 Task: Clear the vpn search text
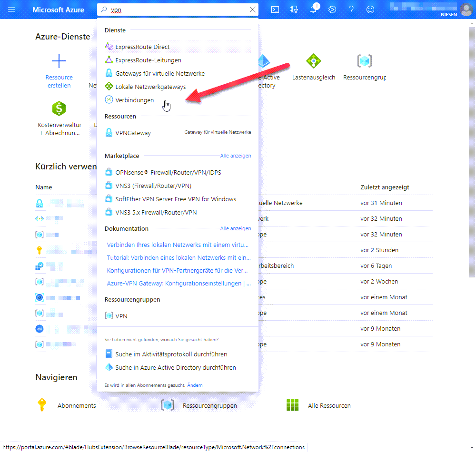(x=253, y=10)
